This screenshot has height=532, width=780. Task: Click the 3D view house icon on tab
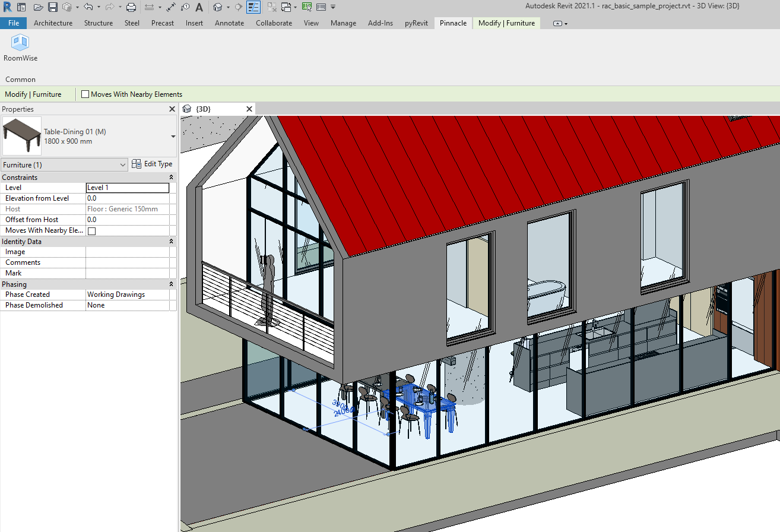[x=187, y=109]
